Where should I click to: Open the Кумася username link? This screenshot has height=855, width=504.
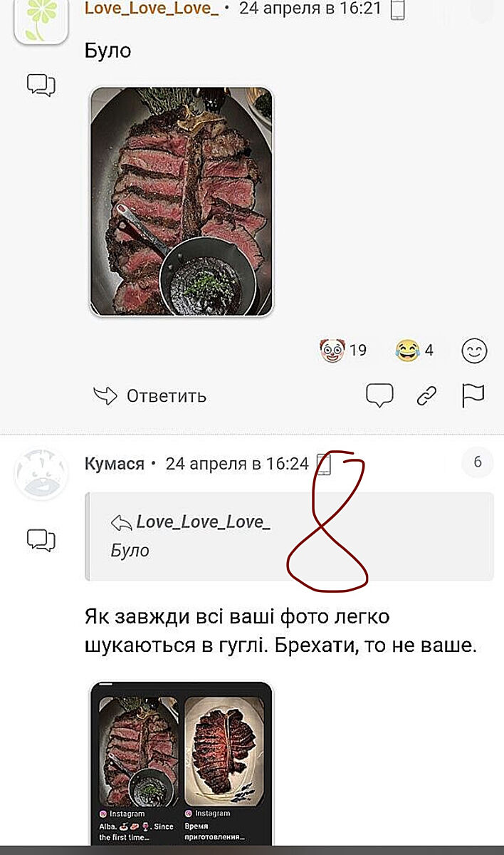115,464
